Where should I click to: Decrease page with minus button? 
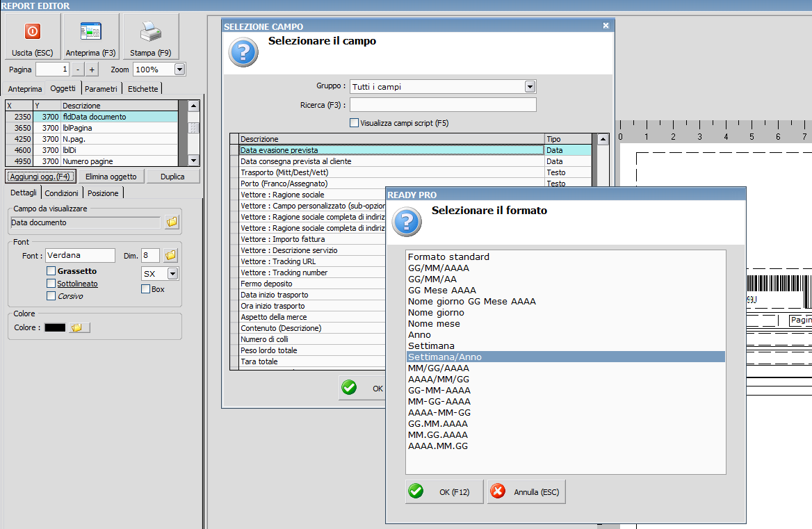(78, 70)
